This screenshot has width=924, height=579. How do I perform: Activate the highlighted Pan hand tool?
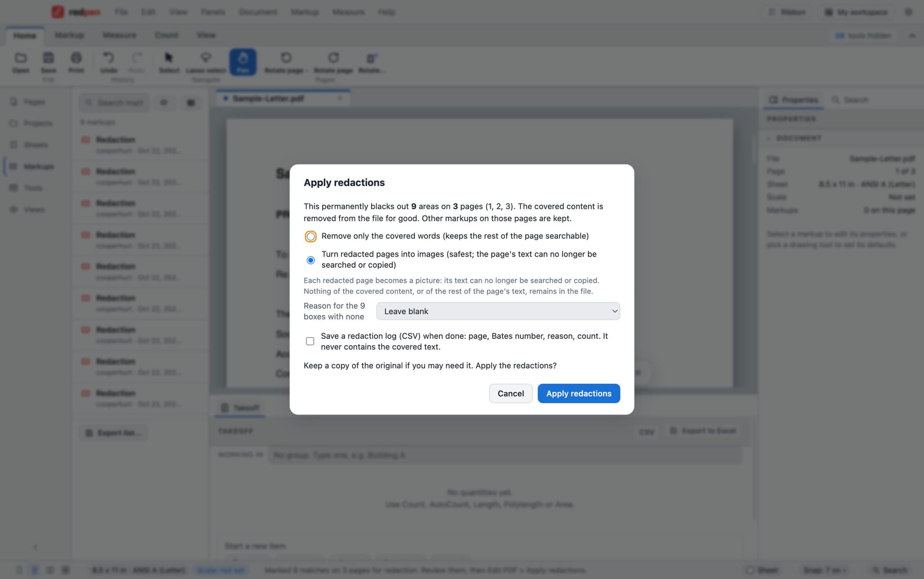(243, 62)
